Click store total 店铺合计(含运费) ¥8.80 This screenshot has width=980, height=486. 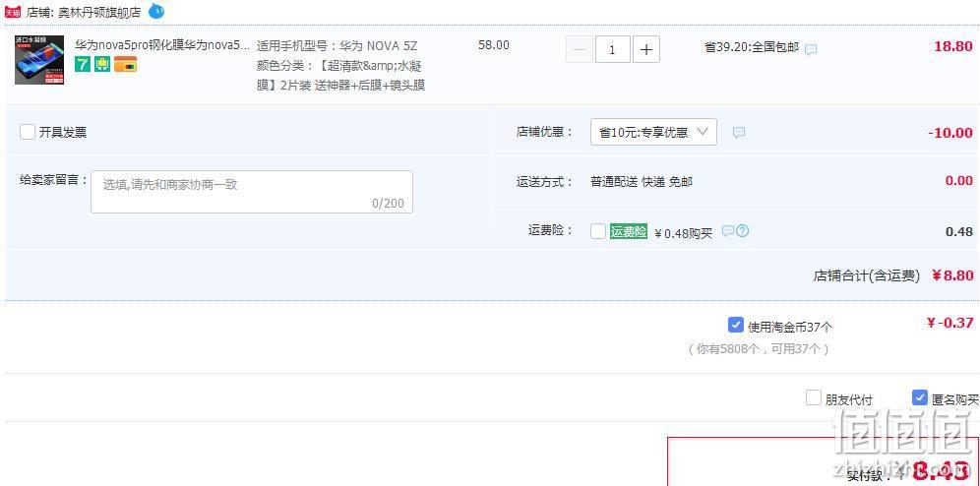[x=893, y=275]
